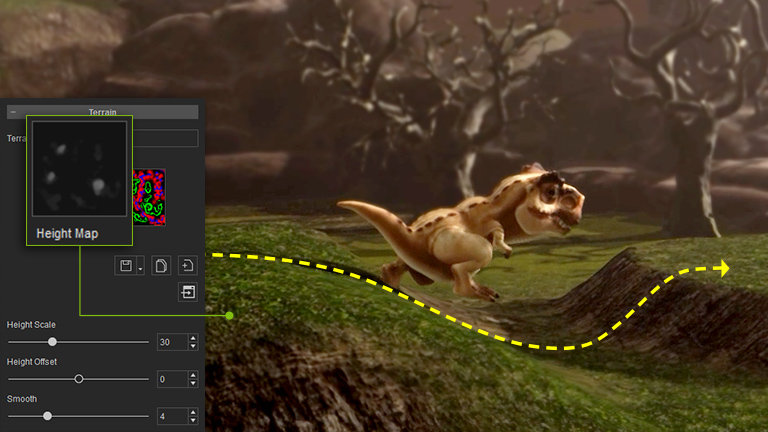Click the Height Offset value field showing 0

click(x=170, y=379)
